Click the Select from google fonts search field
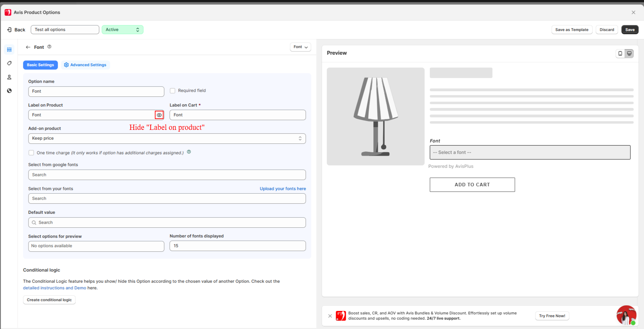This screenshot has height=329, width=644. (167, 175)
